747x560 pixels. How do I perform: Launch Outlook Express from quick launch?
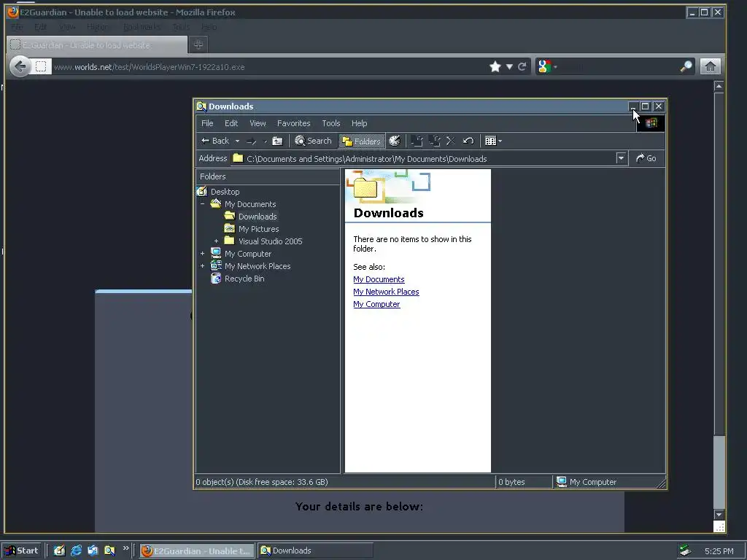click(x=93, y=551)
